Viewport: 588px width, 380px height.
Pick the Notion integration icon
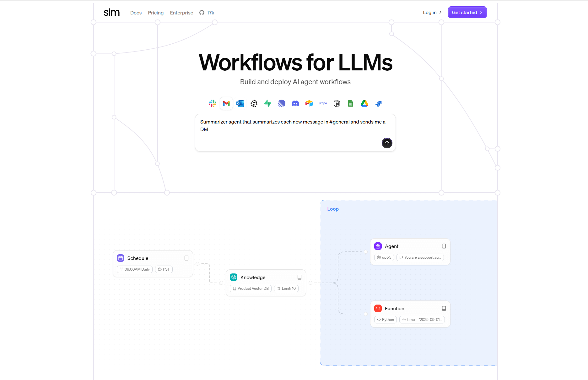pos(337,103)
